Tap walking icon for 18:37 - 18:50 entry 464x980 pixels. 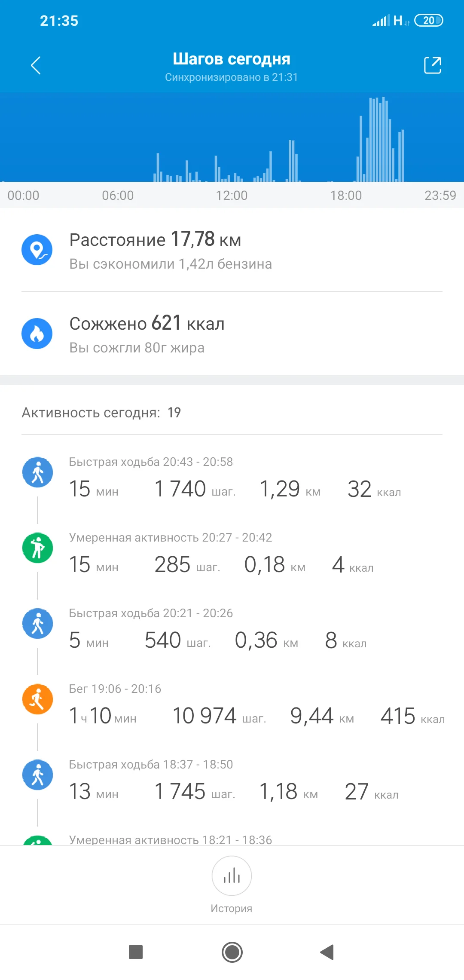pos(38,775)
